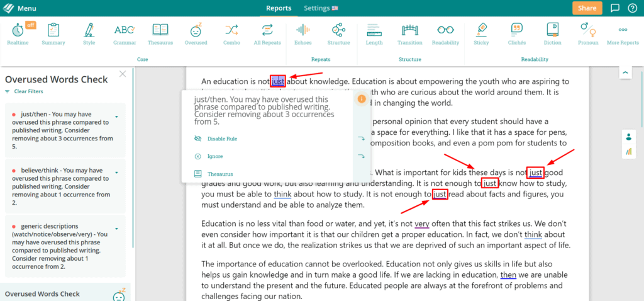Screen dimensions: 644x301
Task: Expand the believe/think item dropdown
Action: (116, 172)
